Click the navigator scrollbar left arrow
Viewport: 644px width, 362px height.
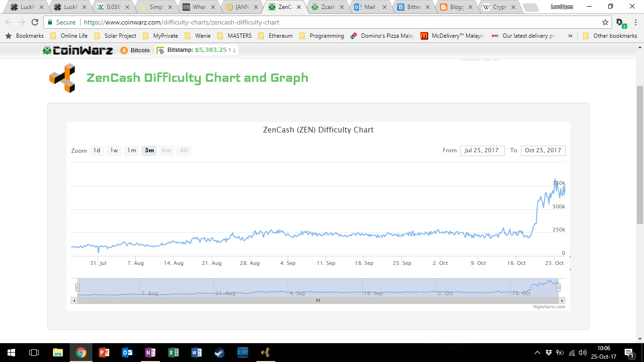click(x=74, y=300)
